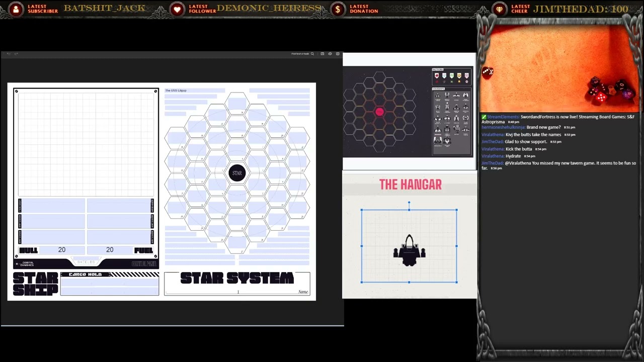
Task: Pick the third starship in the fourth row
Action: (456, 129)
